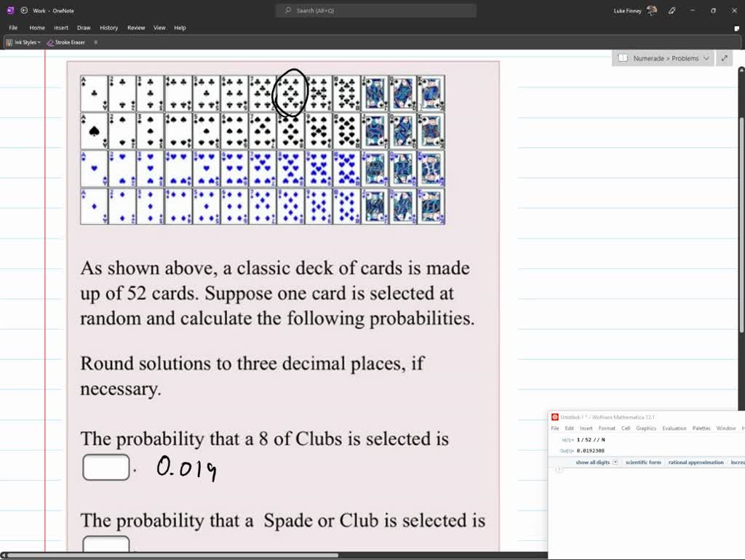Open the Ink Styles pen gallery icon
Screen dimensions: 745x560
click(9, 42)
